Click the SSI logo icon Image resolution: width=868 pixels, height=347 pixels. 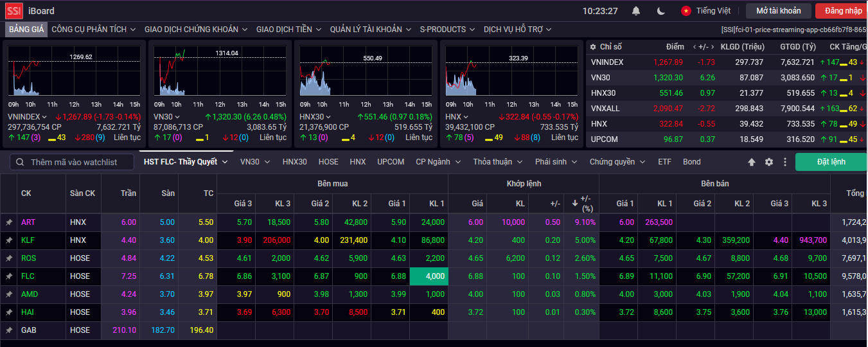coord(14,10)
